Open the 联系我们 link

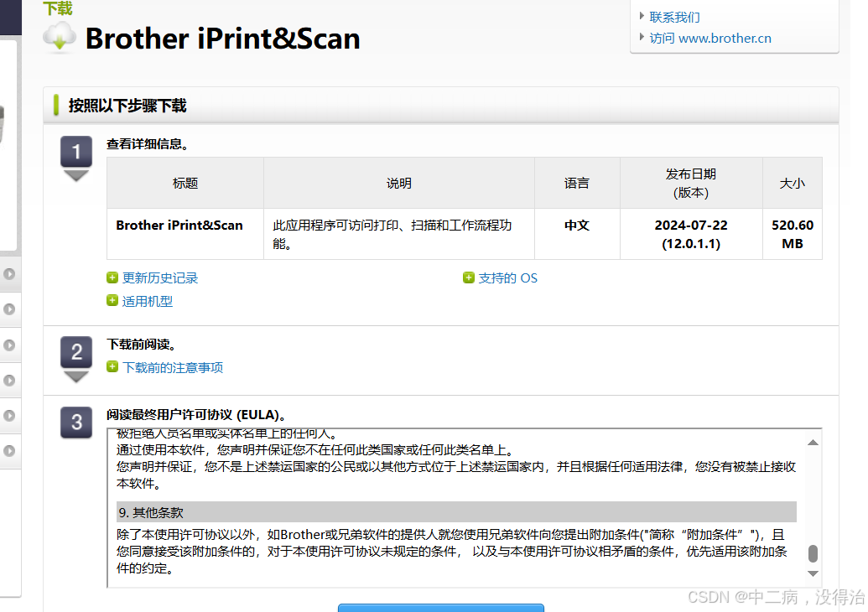pos(674,17)
